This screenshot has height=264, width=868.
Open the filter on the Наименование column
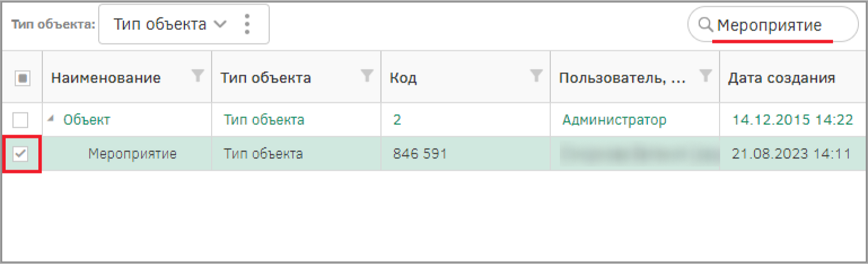(198, 75)
